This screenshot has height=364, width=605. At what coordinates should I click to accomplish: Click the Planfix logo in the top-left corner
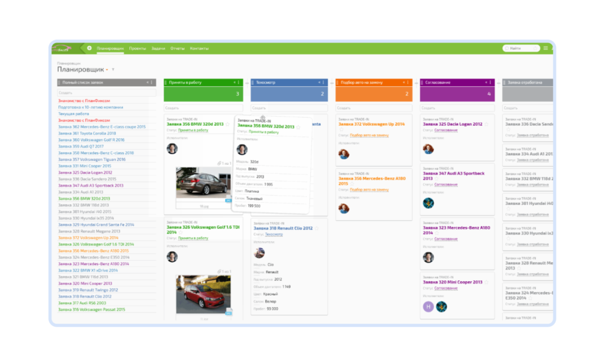click(x=63, y=48)
